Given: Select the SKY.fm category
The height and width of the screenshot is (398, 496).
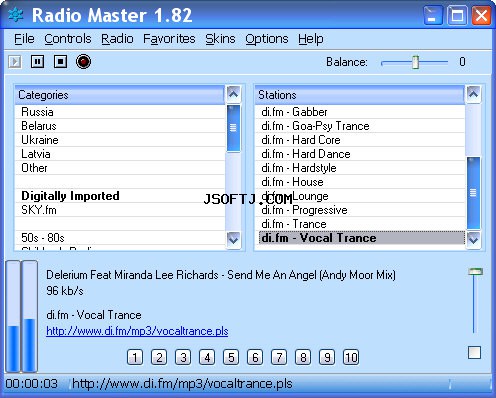Looking at the screenshot, I should (120, 210).
